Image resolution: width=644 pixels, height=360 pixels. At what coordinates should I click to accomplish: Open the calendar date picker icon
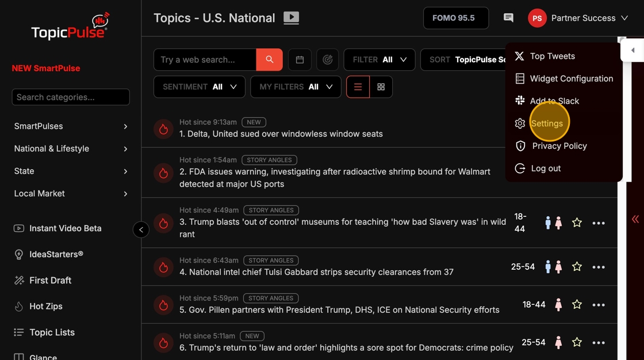click(300, 60)
